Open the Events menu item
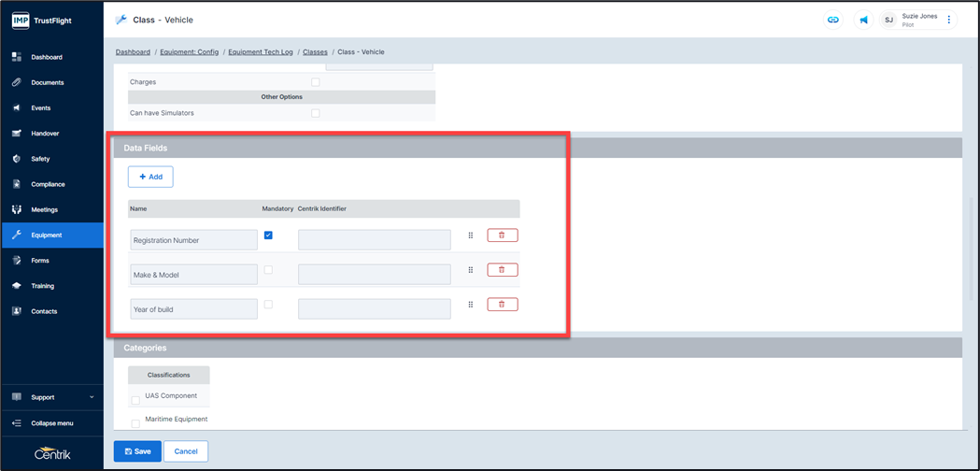The height and width of the screenshot is (471, 980). point(52,108)
